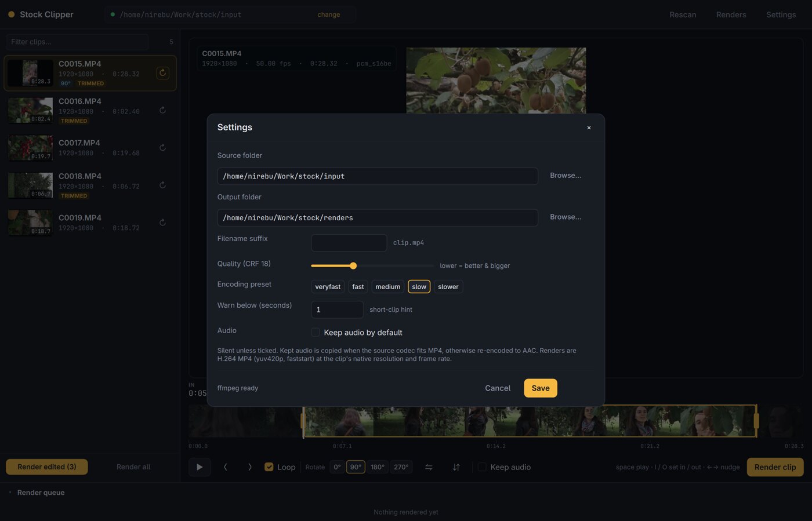Rotate the clip 180°

click(x=378, y=467)
